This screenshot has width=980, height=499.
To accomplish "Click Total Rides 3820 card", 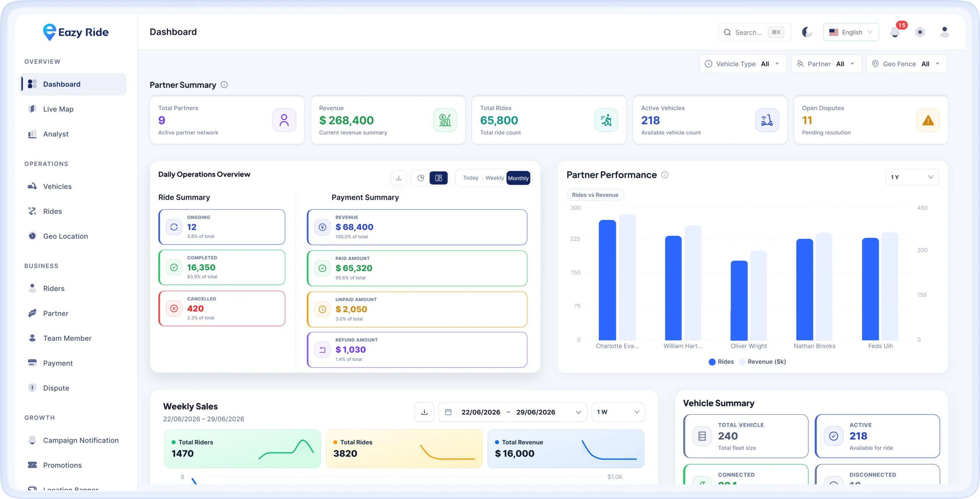I will (x=404, y=448).
